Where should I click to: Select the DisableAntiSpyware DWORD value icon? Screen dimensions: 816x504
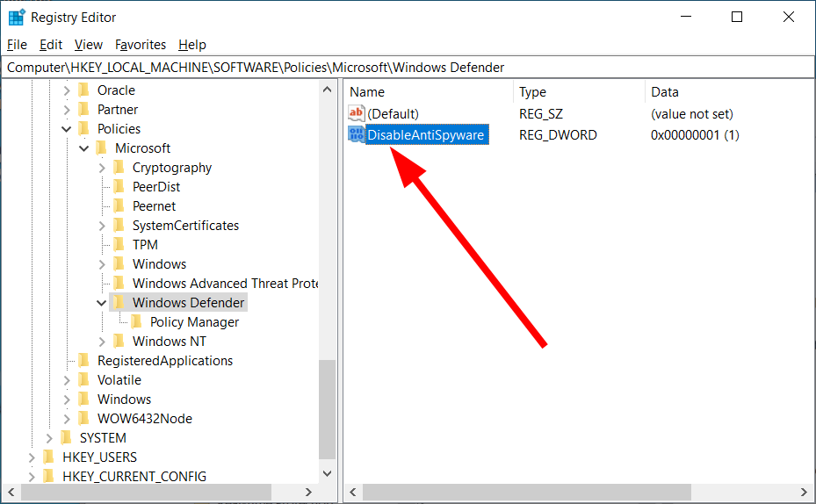pyautogui.click(x=357, y=134)
